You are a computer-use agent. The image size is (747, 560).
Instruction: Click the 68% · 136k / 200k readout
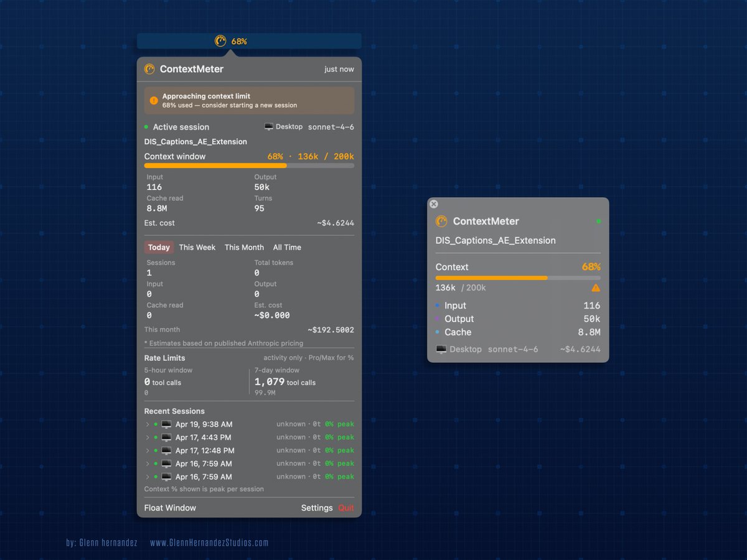point(311,156)
